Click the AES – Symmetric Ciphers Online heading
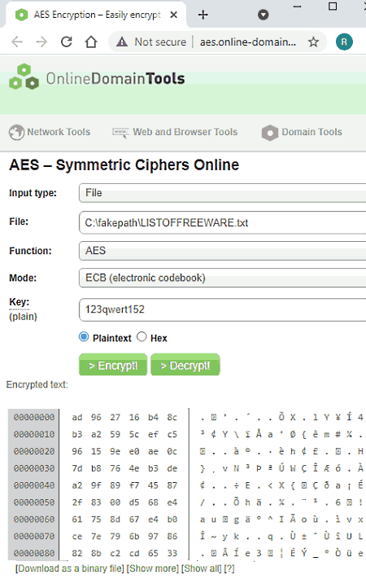This screenshot has height=588, width=366. coord(124,165)
